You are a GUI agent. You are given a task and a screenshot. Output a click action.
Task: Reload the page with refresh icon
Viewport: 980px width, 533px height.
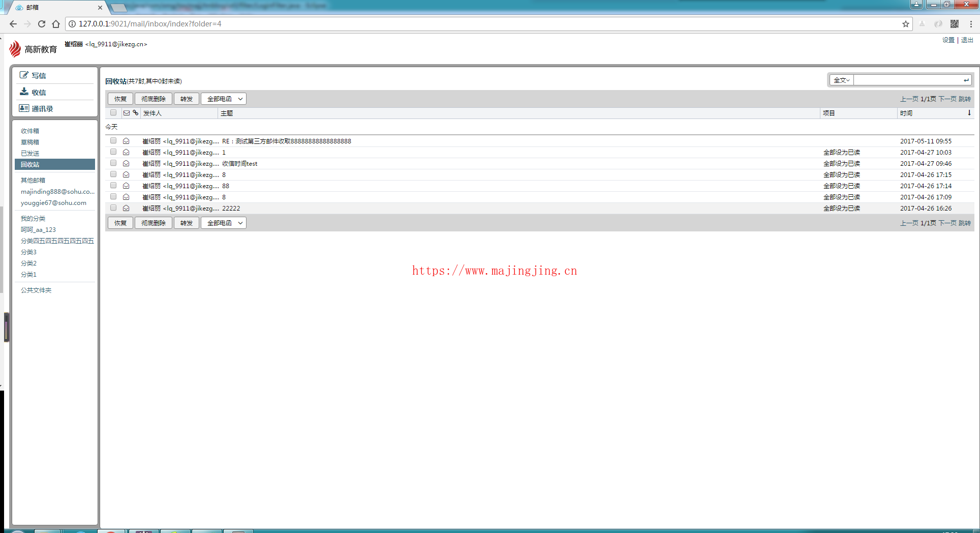pyautogui.click(x=42, y=24)
